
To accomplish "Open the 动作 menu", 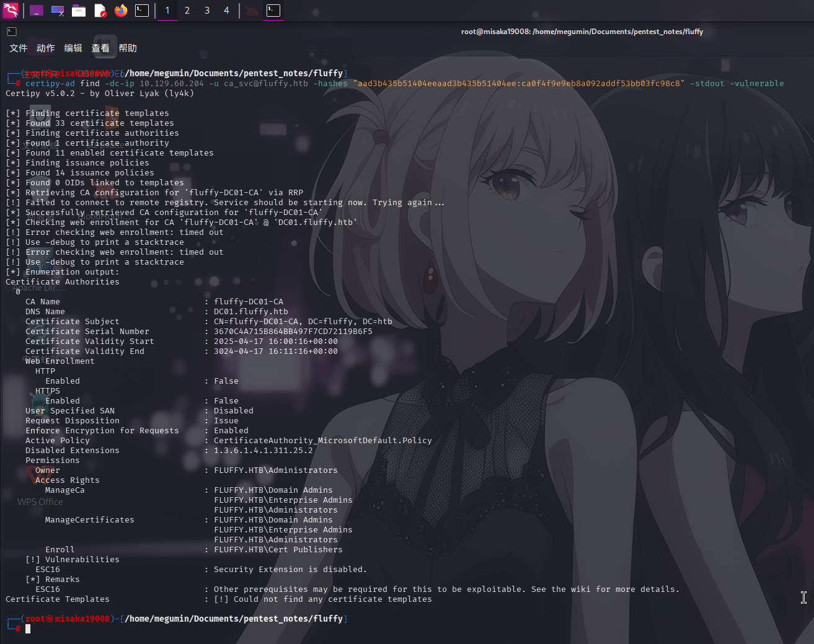I will [x=46, y=48].
